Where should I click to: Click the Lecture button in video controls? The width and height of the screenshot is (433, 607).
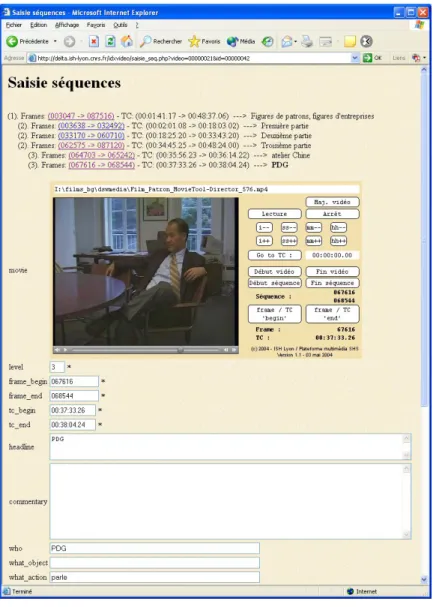click(274, 214)
